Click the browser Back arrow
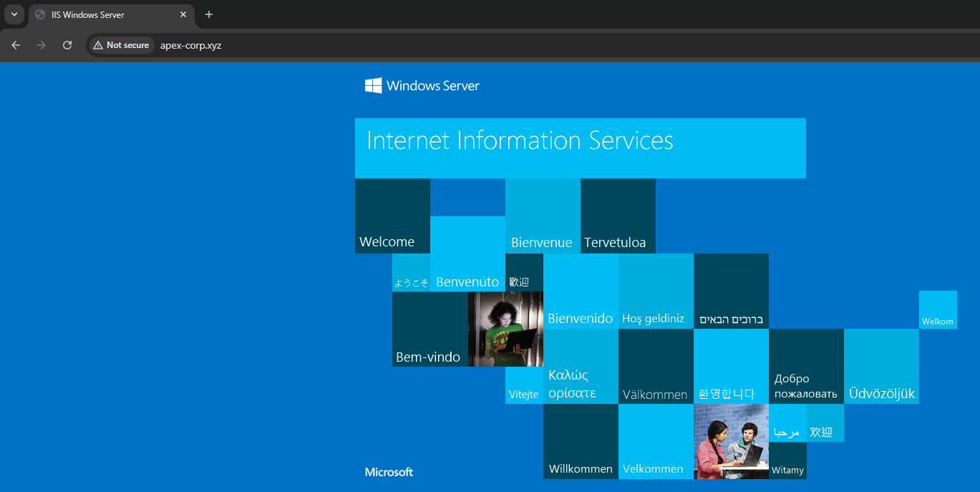The image size is (980, 492). pyautogui.click(x=16, y=45)
